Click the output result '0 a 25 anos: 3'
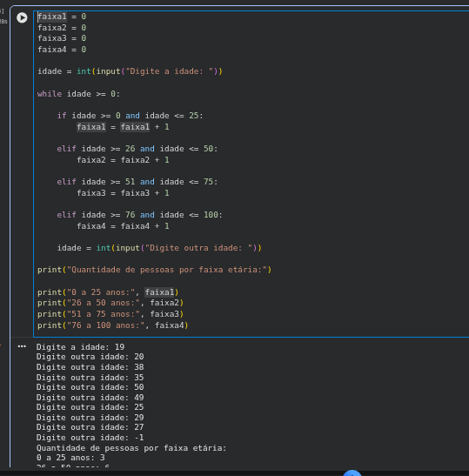The width and height of the screenshot is (469, 476). point(70,458)
